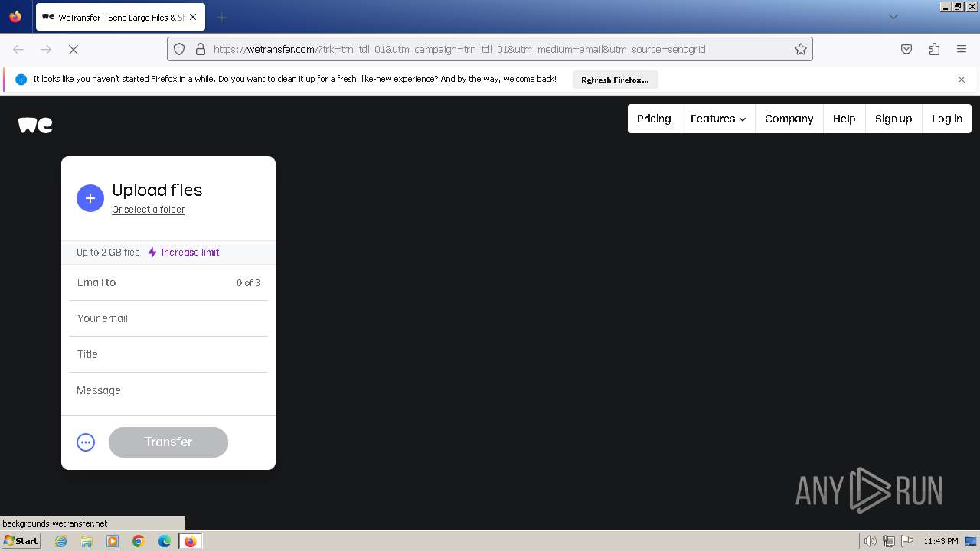Click the show desktop tray button
980x551 pixels.
tap(972, 541)
